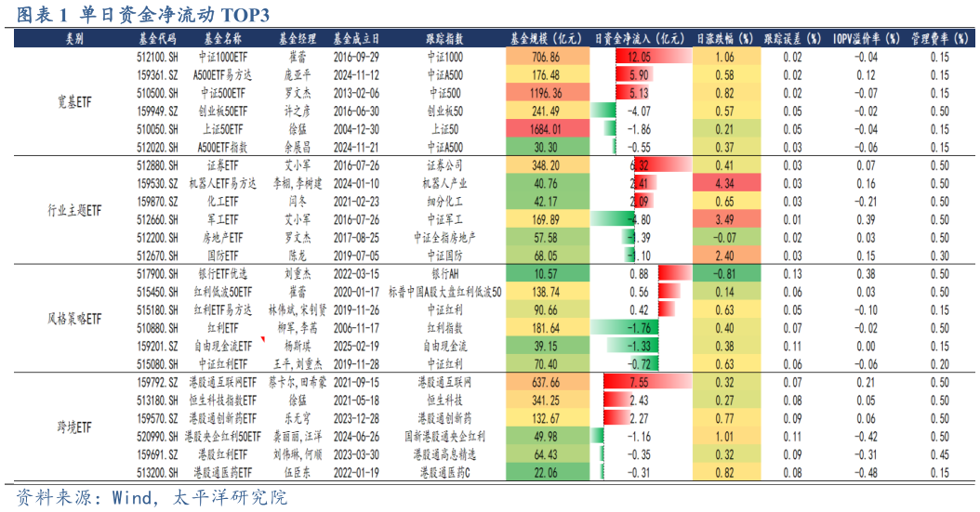
Task: Click the 管理费率(%) column header
Action: pos(939,39)
